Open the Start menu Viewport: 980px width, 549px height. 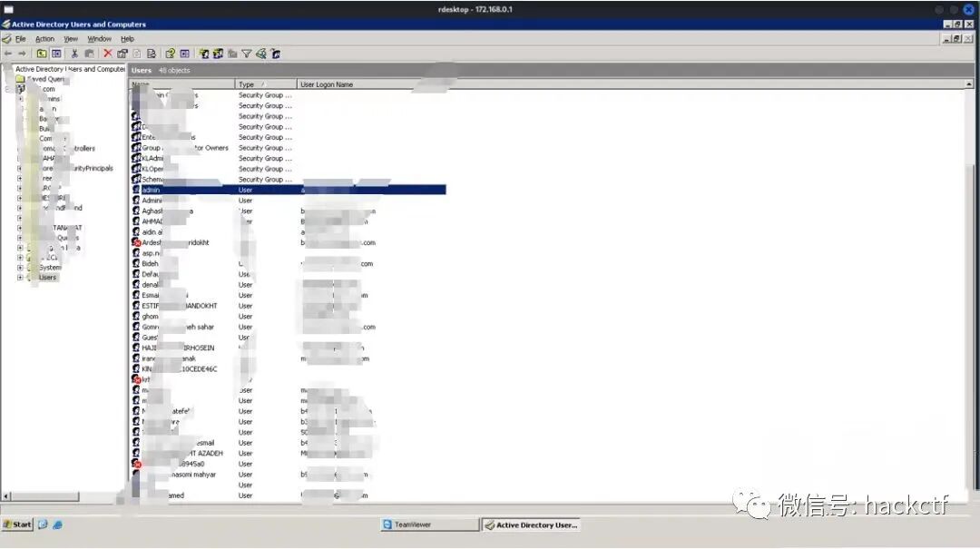[x=17, y=524]
